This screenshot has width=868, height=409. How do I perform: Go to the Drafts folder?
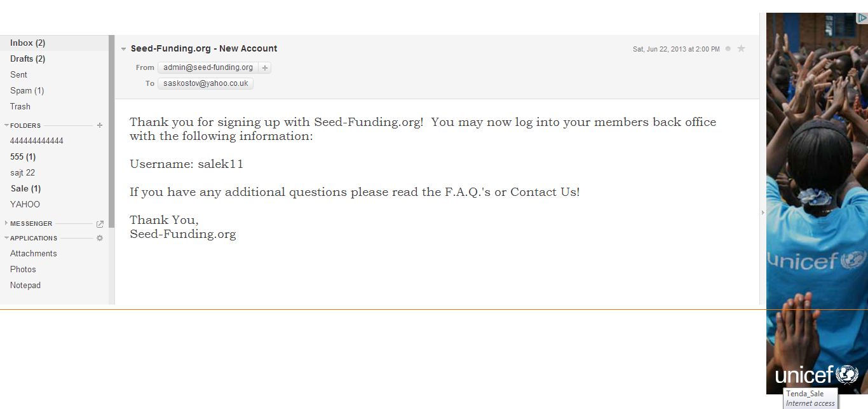click(27, 59)
